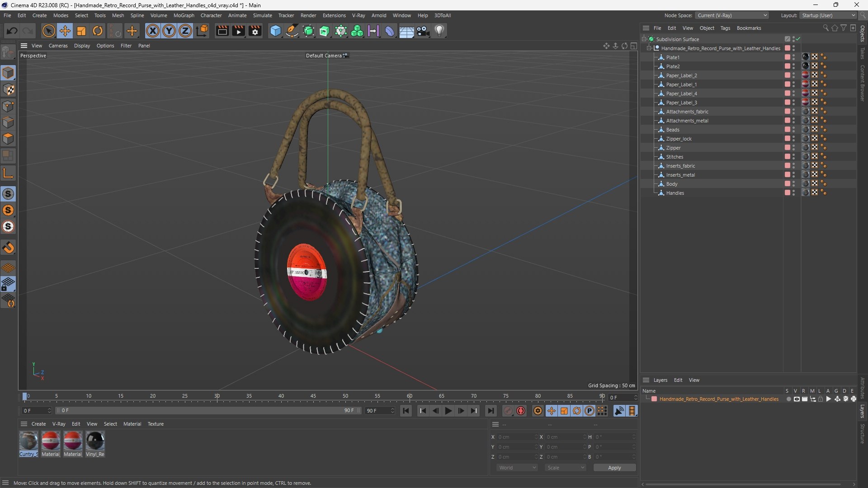Open the viewport Cameras menu
This screenshot has height=488, width=868.
click(58, 46)
